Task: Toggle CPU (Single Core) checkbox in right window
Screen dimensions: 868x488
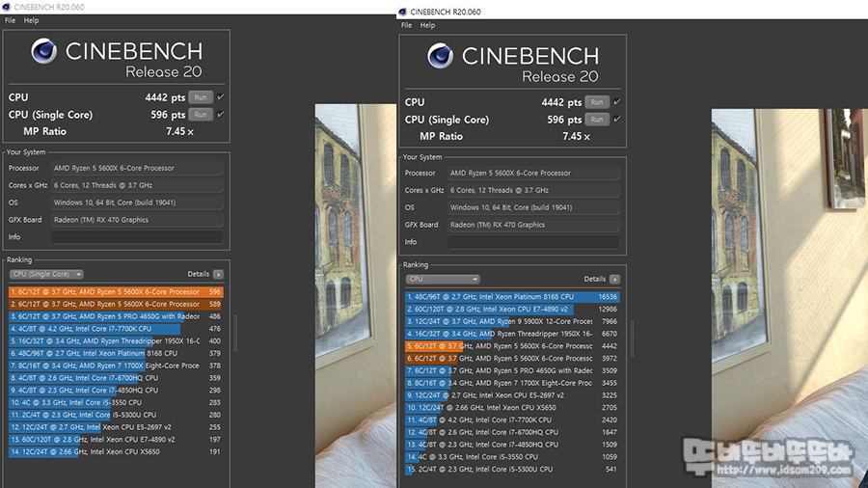Action: (x=616, y=119)
